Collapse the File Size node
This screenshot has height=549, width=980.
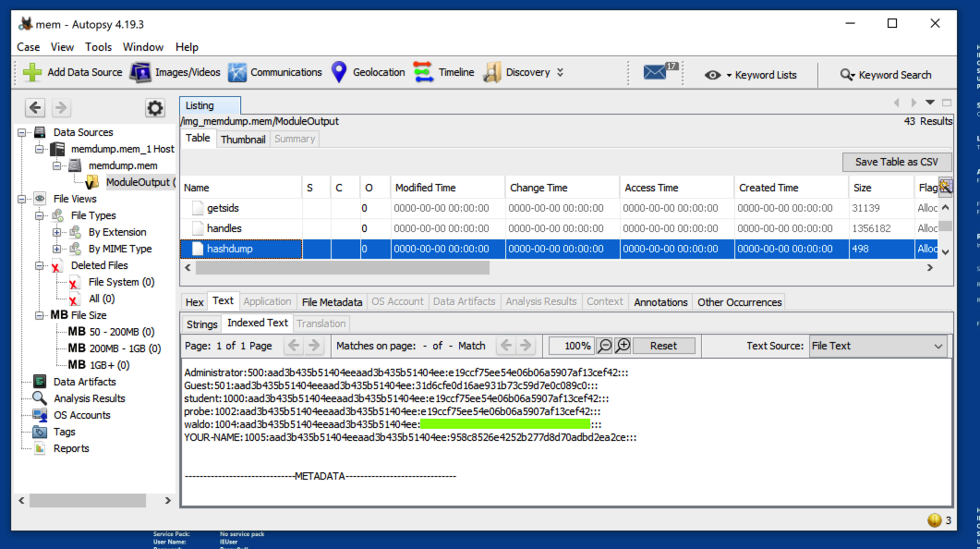pyautogui.click(x=40, y=315)
